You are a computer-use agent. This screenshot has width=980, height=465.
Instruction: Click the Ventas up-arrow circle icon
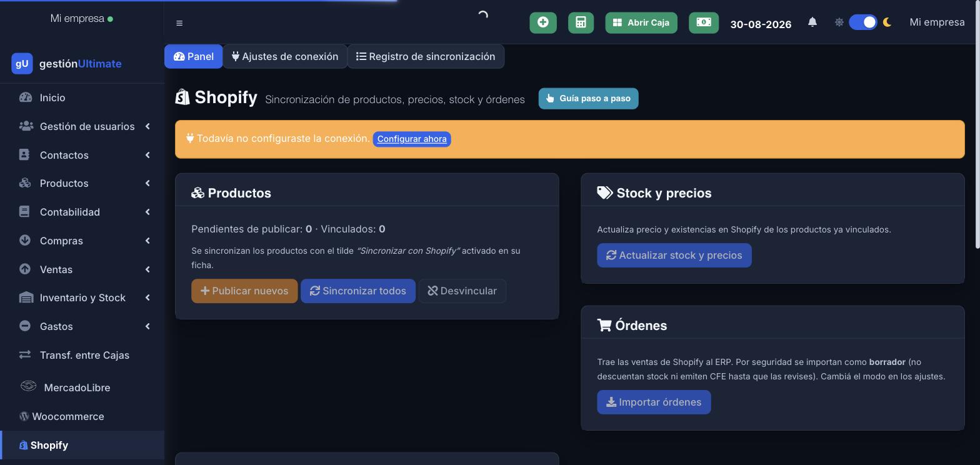pos(25,269)
